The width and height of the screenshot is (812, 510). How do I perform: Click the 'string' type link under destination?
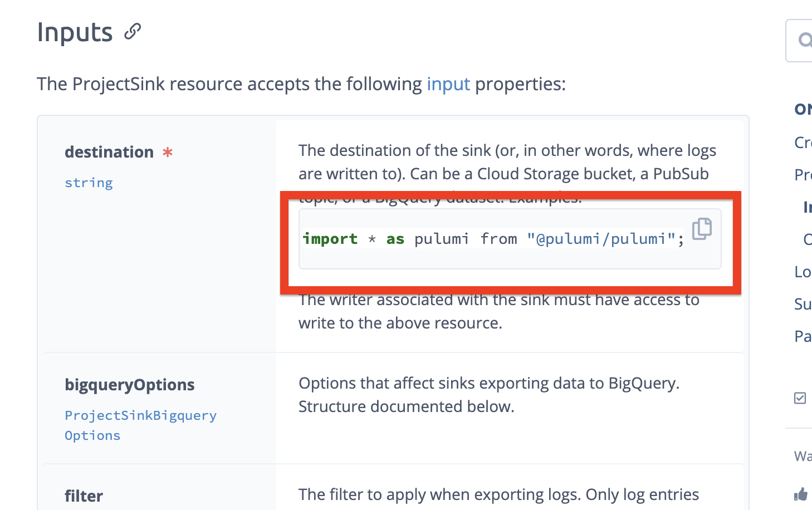click(89, 183)
